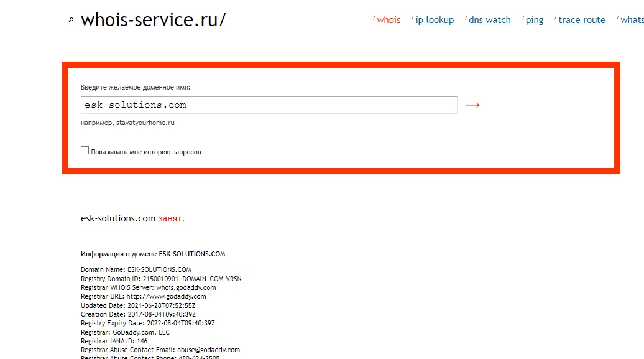The image size is (644, 359).
Task: Go to the ping tab
Action: pos(535,20)
